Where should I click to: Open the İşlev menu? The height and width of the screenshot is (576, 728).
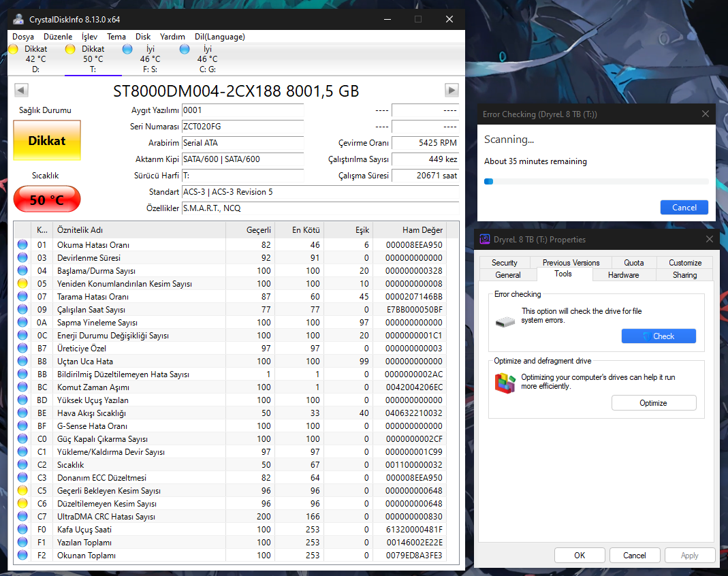90,37
